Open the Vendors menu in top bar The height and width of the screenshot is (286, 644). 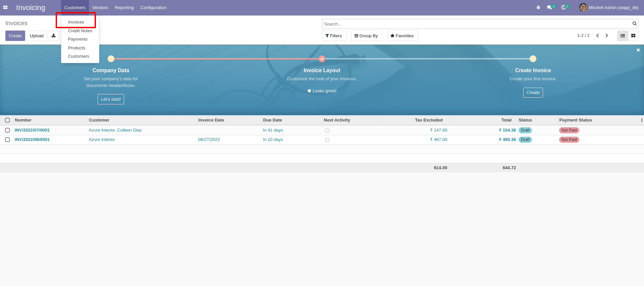(x=100, y=7)
